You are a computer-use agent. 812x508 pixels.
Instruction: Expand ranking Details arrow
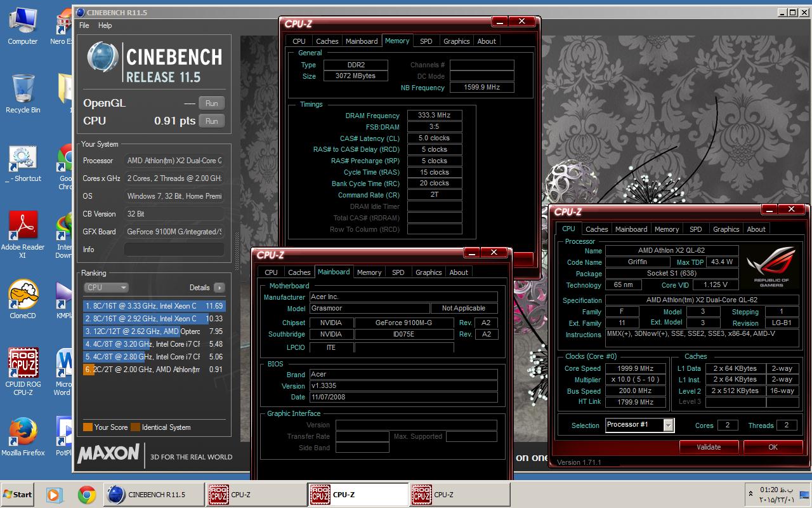point(219,288)
